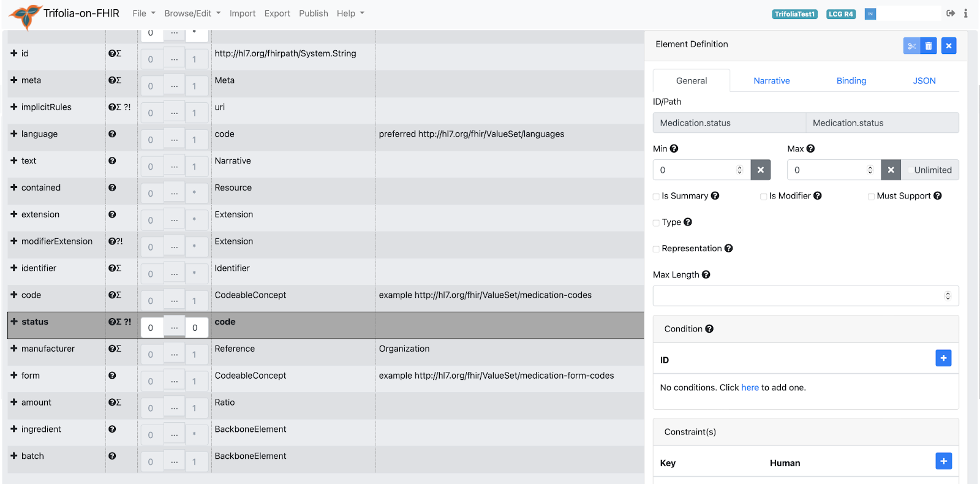Expand the manufacturer element row
The width and height of the screenshot is (980, 484).
[14, 349]
